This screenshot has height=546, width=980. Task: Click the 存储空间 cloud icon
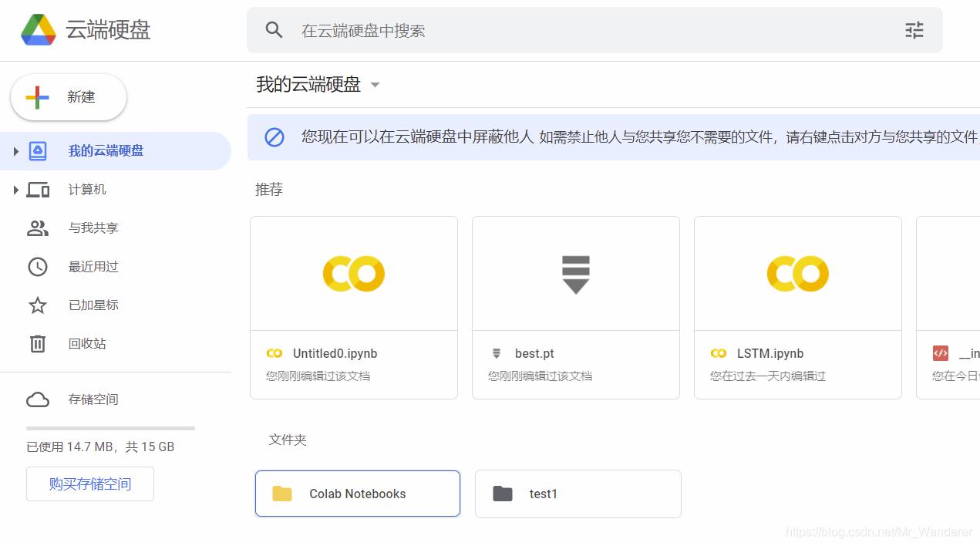click(38, 399)
